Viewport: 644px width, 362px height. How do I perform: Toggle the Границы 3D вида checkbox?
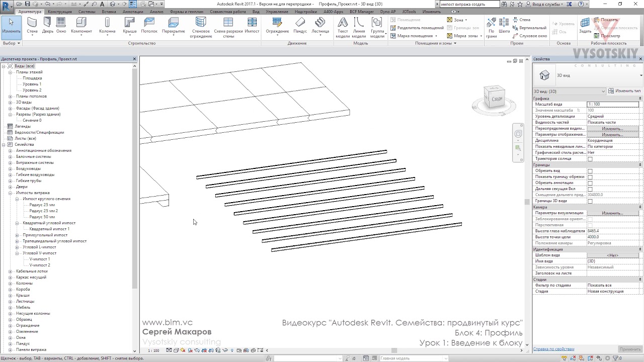(590, 201)
